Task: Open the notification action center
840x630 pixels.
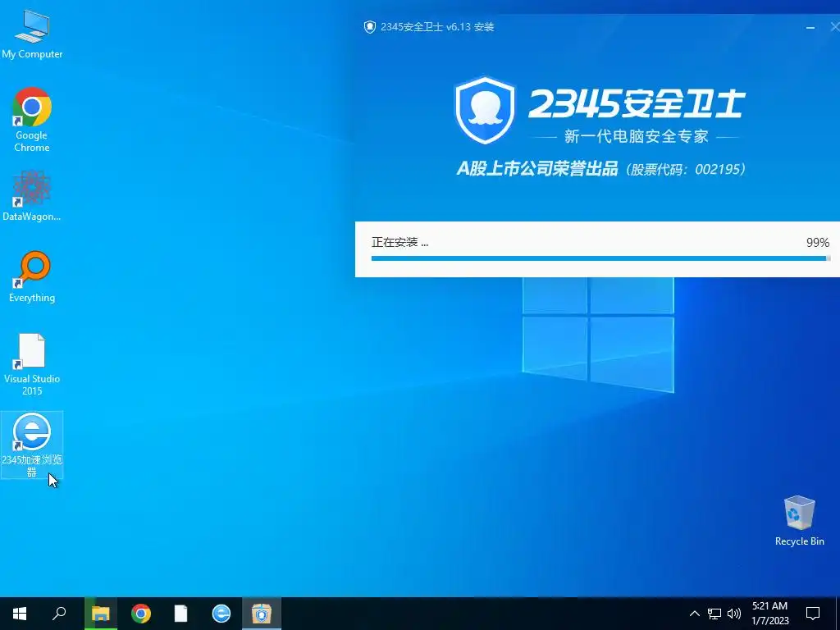Action: coord(813,614)
